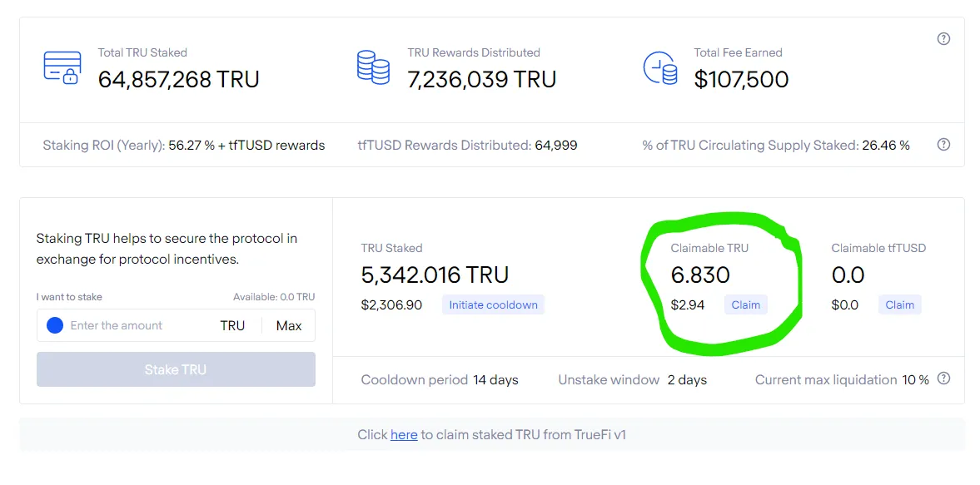Click Max to stake all available TRU
Screen dimensions: 980x485
click(x=289, y=326)
